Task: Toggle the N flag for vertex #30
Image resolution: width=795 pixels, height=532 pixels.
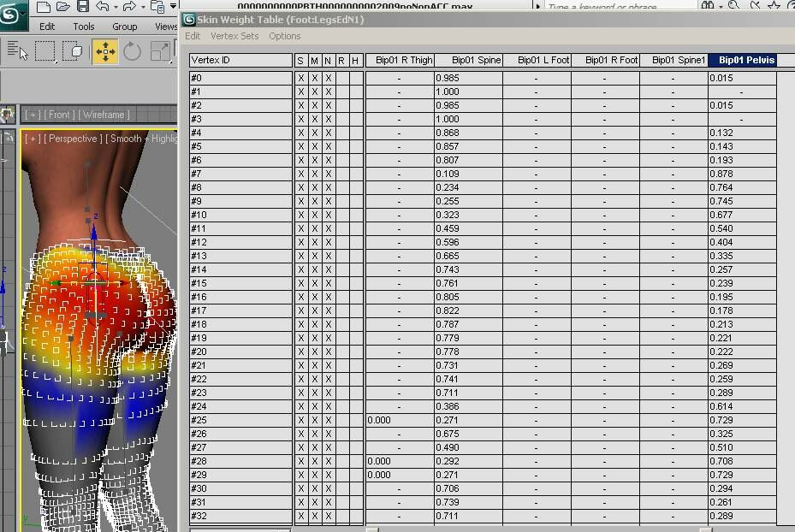Action: pyautogui.click(x=328, y=488)
